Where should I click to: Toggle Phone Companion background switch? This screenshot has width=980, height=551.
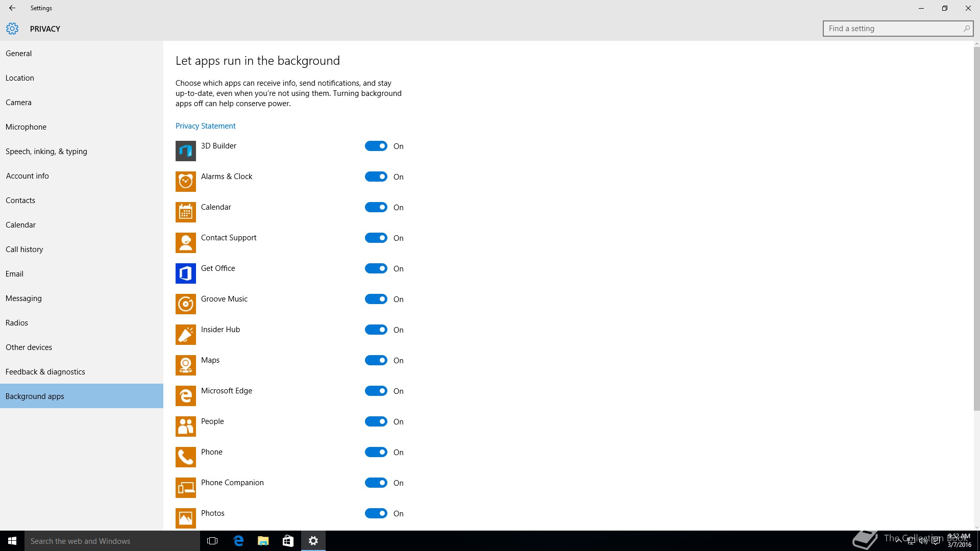[x=376, y=483]
